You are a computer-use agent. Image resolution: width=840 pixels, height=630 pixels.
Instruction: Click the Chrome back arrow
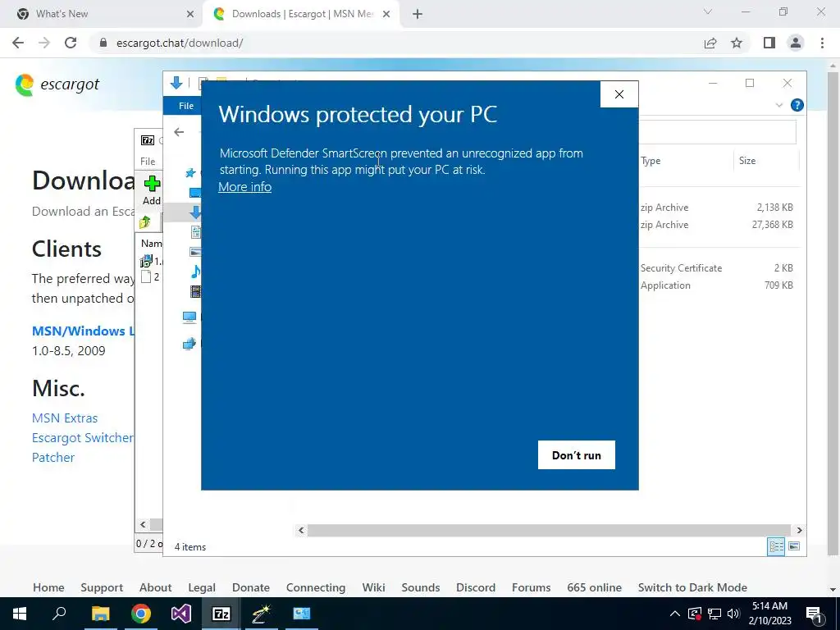pos(18,43)
